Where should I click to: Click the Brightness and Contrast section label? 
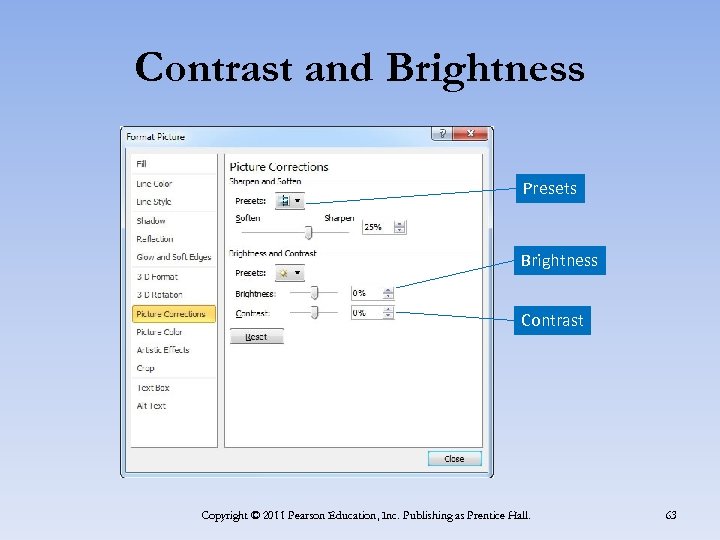click(x=273, y=253)
